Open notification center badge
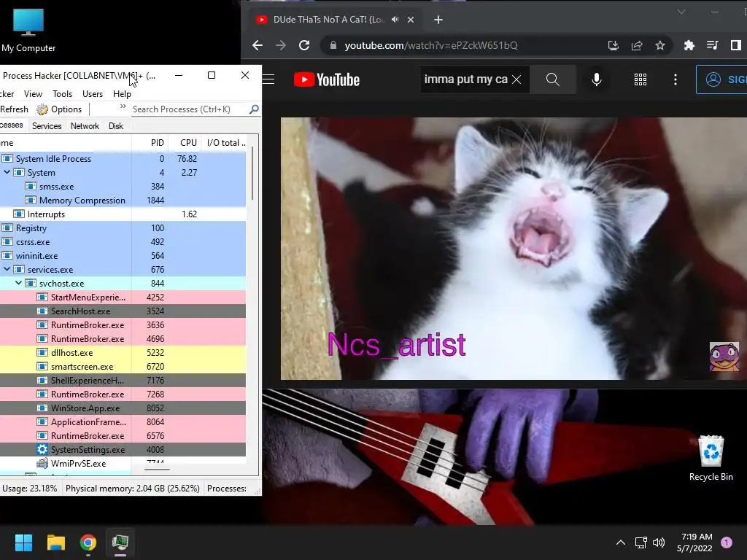747x560 pixels. coord(727,542)
